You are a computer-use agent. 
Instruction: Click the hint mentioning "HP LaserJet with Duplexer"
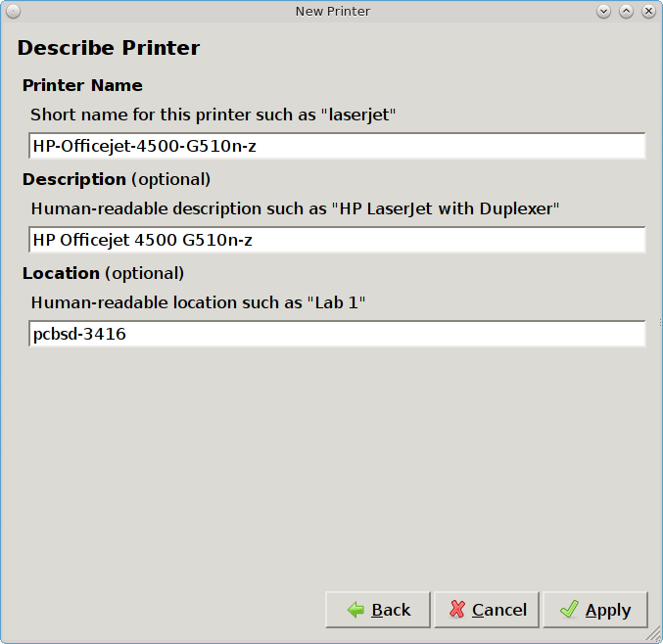coord(295,208)
